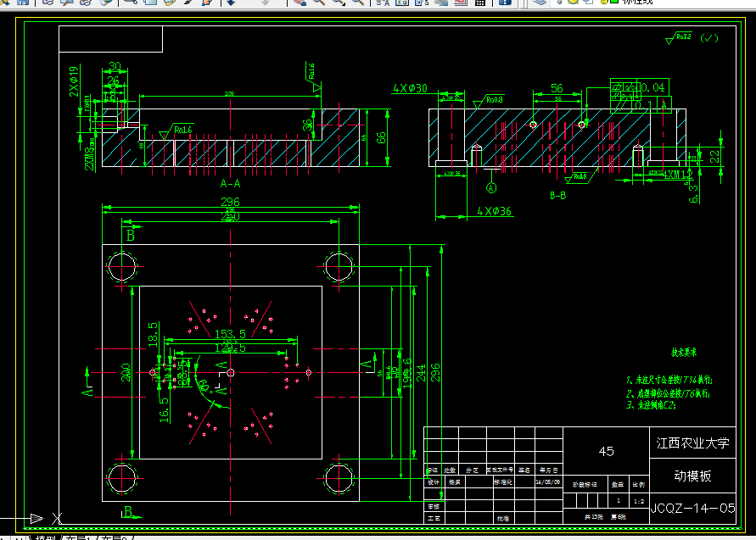
Task: Select the 250 dimension above plan view
Action: 230,217
